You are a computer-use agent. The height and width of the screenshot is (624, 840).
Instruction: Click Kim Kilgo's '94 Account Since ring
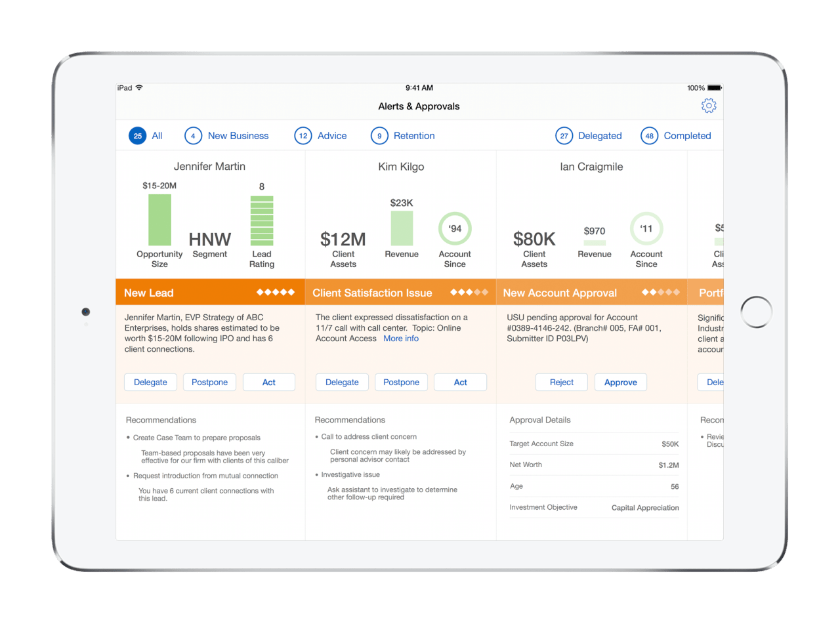tap(455, 229)
